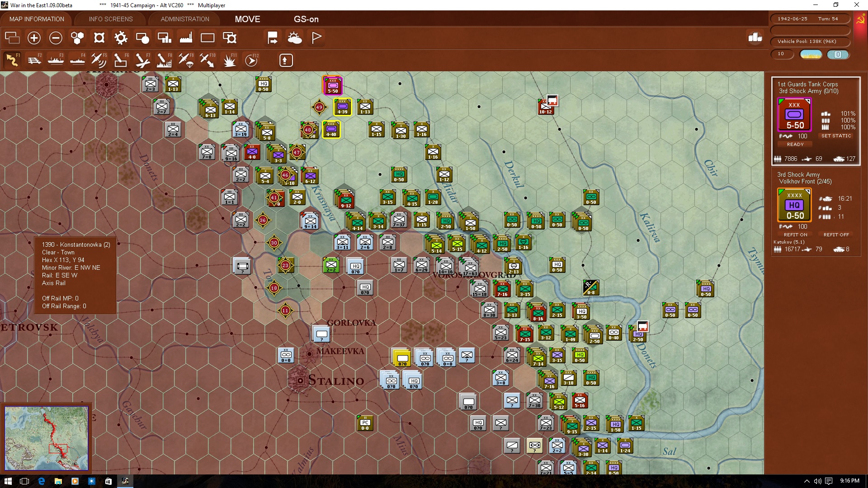Open the ADMINISTRATION tab
This screenshot has height=488, width=868.
[185, 19]
